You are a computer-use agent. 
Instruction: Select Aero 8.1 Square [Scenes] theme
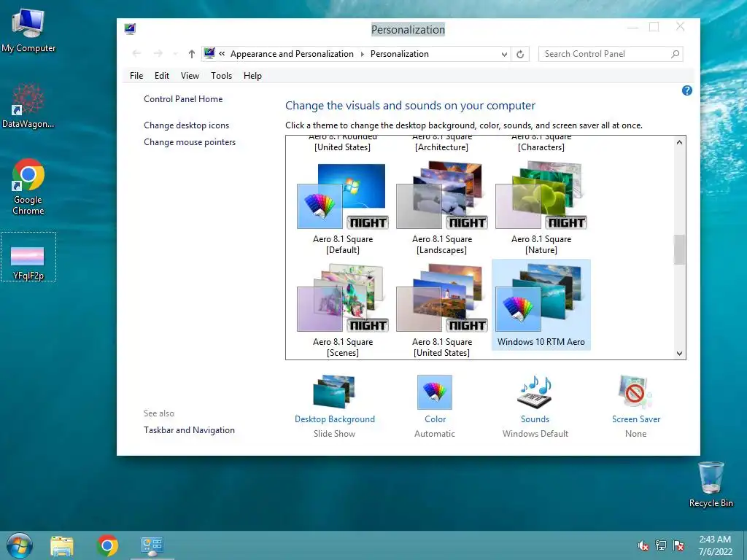tap(343, 311)
